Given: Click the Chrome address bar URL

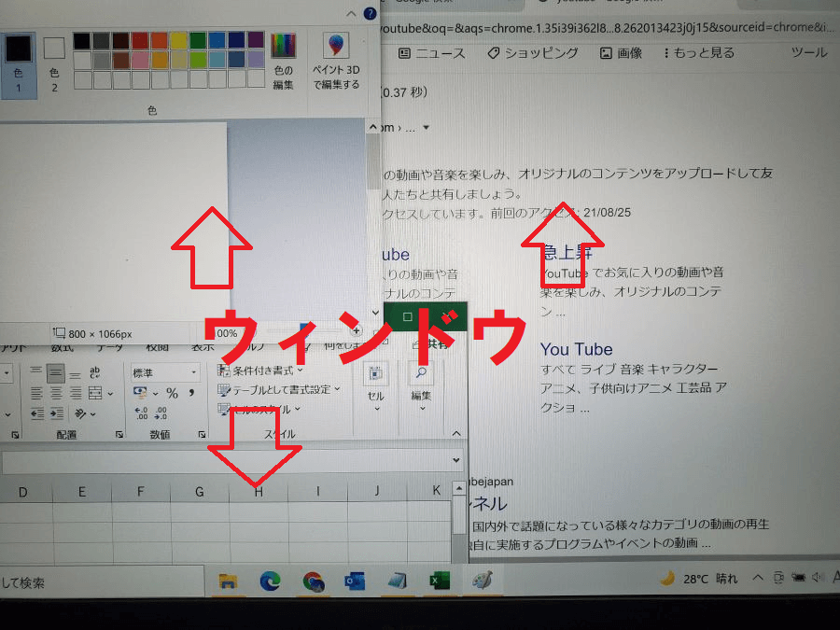Looking at the screenshot, I should tap(608, 27).
